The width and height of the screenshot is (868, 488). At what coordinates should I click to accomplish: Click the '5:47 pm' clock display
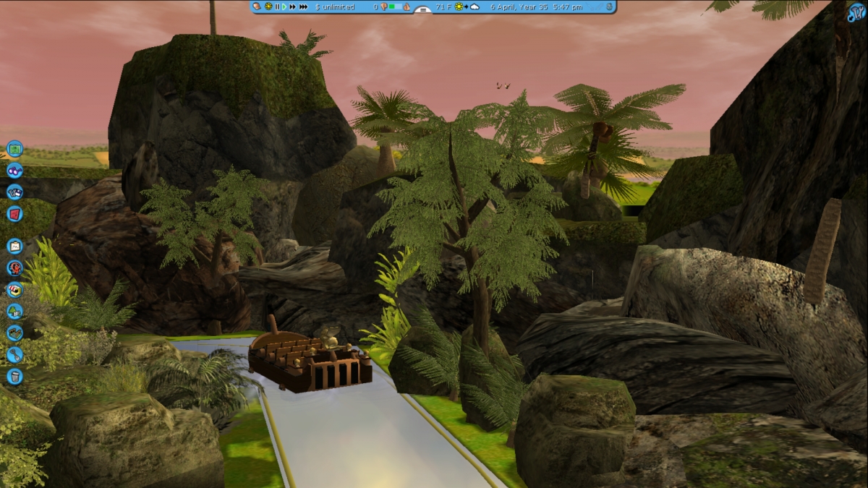(566, 7)
